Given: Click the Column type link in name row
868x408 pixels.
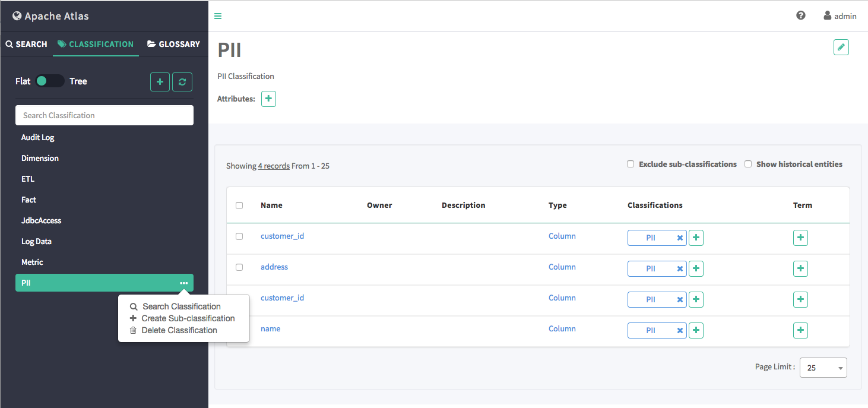Looking at the screenshot, I should click(x=562, y=329).
